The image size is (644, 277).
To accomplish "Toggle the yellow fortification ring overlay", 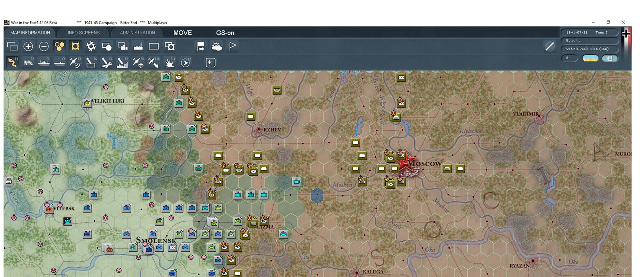I will (75, 46).
